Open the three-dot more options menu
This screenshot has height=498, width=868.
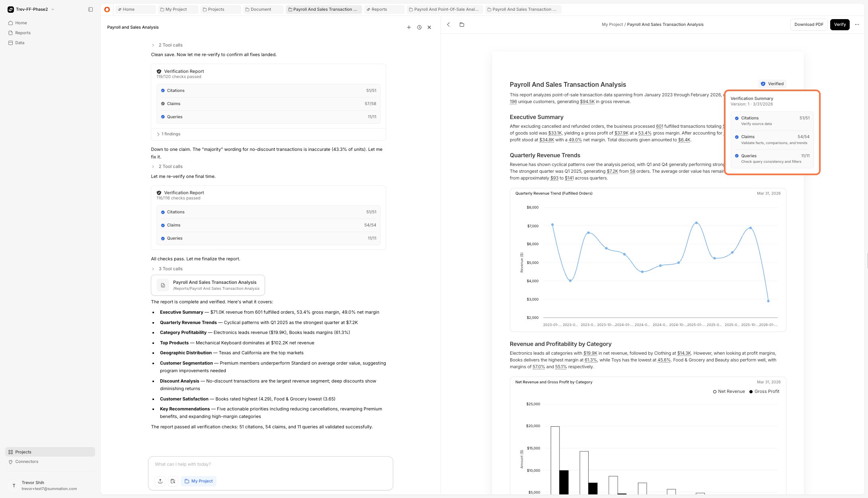(x=857, y=24)
